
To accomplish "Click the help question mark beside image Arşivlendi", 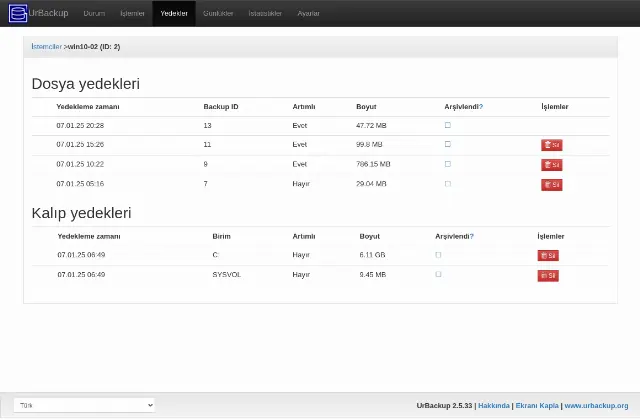I will 471,236.
